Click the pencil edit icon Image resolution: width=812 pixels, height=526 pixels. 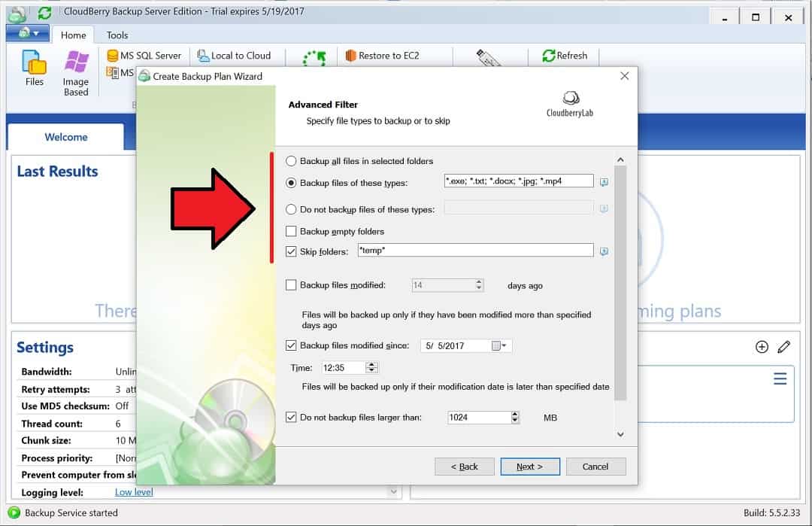(x=784, y=347)
